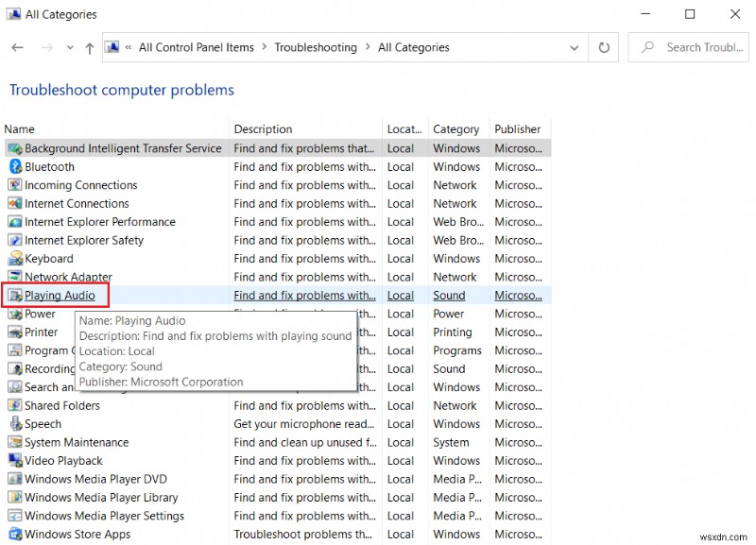
Task: Click the Keyboard troubleshooter icon
Action: click(x=15, y=259)
